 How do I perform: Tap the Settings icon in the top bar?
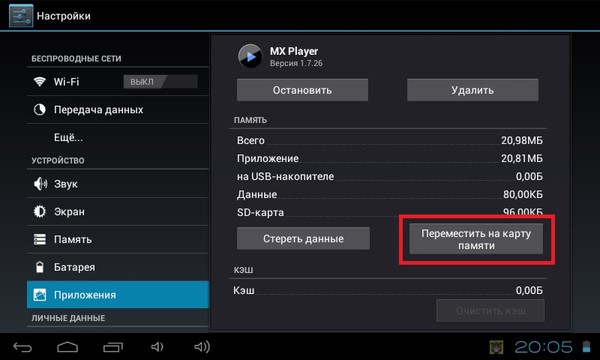click(x=21, y=16)
